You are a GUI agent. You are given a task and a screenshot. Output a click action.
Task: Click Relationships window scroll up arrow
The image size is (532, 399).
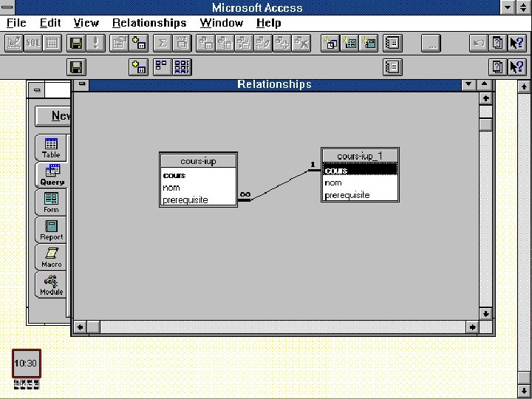(486, 98)
